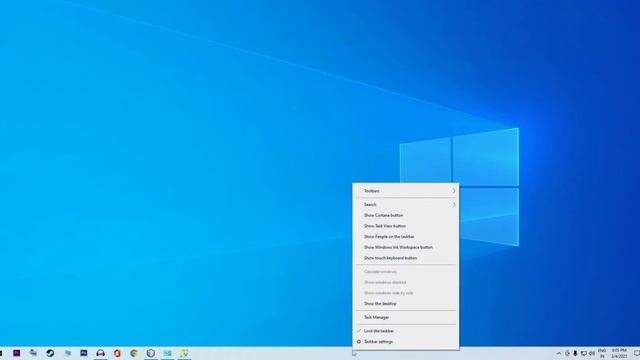Expand the Toolbars submenu
Screen dimensions: 640x360
point(406,191)
